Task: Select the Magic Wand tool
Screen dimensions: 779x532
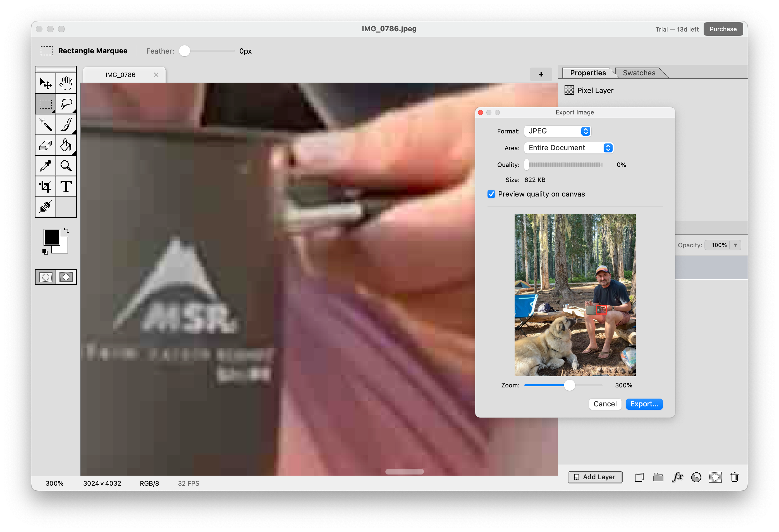Action: point(46,124)
